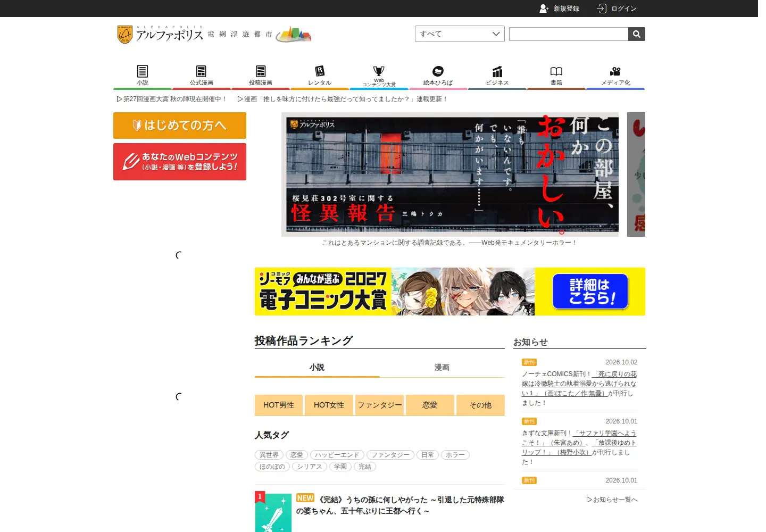Click the シリアス tag
This screenshot has width=766, height=532.
pyautogui.click(x=310, y=467)
